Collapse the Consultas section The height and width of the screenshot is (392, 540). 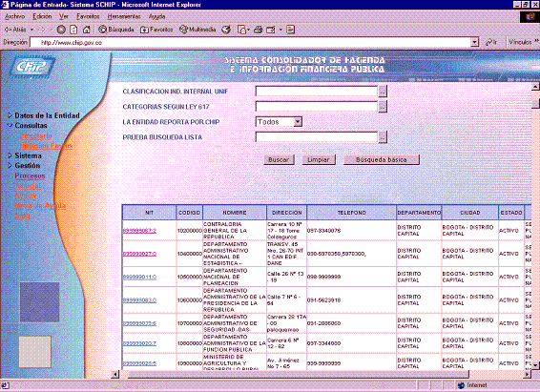pyautogui.click(x=28, y=125)
